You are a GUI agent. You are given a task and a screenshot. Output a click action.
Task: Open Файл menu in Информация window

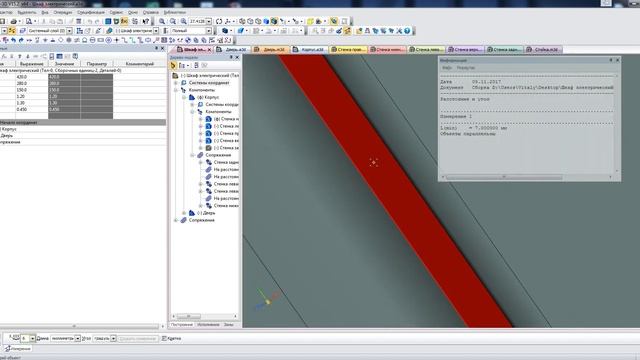click(447, 68)
